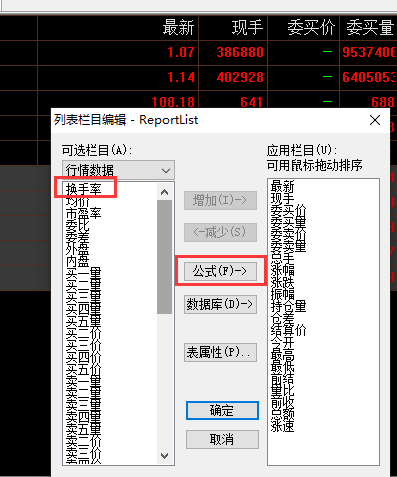Viewport: 397px width, 477px height.
Task: Select 买四价 in the available columns list
Action: click(84, 357)
